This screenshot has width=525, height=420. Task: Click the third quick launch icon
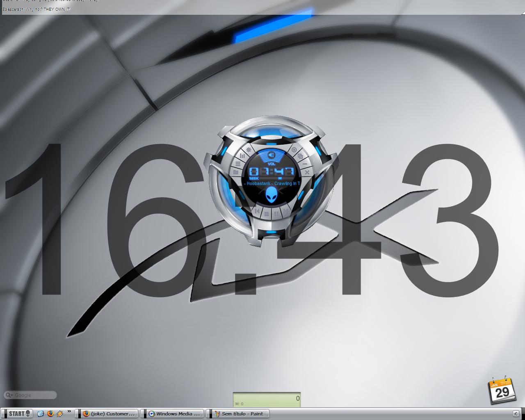tap(60, 413)
